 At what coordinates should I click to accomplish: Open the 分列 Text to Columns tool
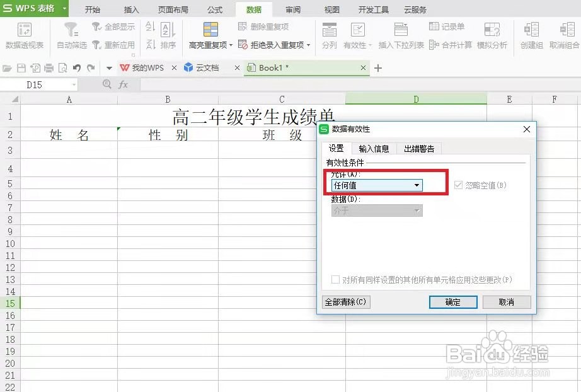pyautogui.click(x=328, y=35)
